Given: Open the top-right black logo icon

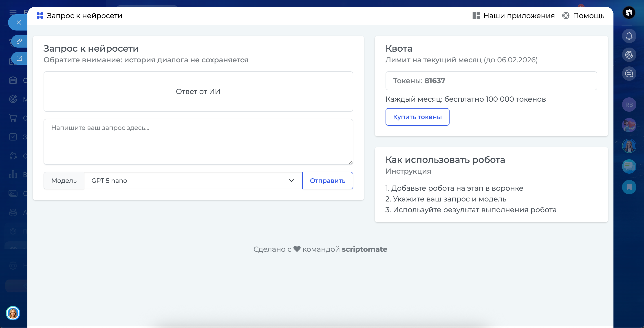Looking at the screenshot, I should point(629,12).
